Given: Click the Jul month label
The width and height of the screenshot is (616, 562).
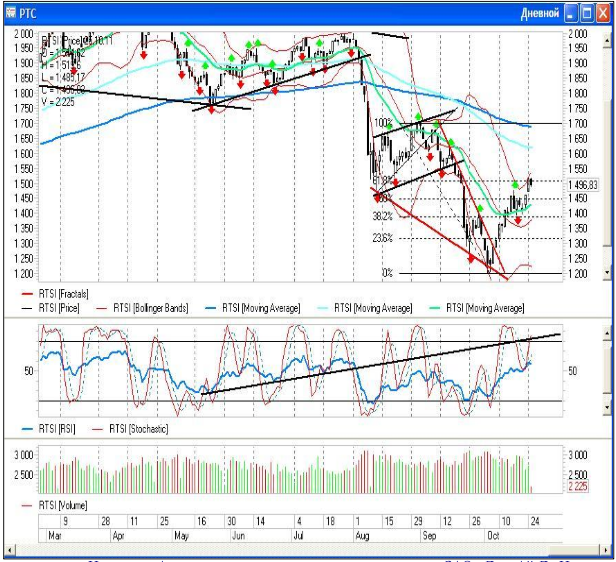Looking at the screenshot, I should (x=299, y=536).
